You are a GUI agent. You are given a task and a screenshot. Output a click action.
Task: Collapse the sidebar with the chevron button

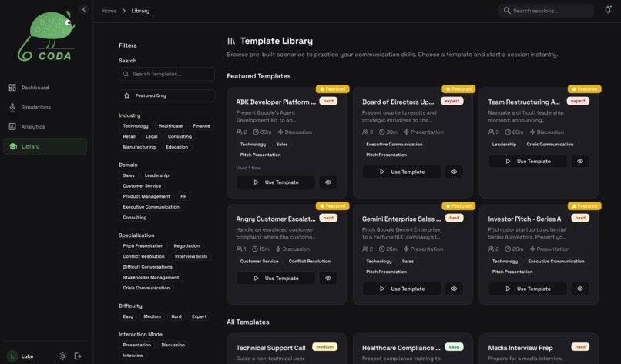(x=83, y=9)
